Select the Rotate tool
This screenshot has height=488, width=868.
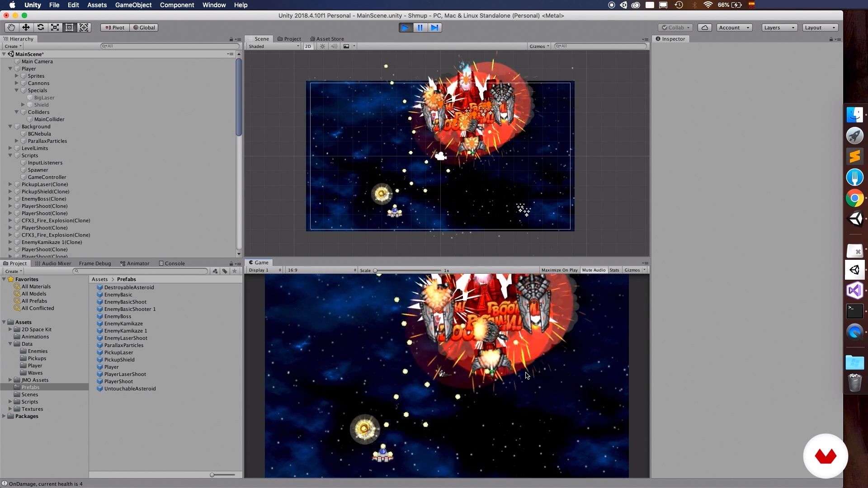pos(40,28)
